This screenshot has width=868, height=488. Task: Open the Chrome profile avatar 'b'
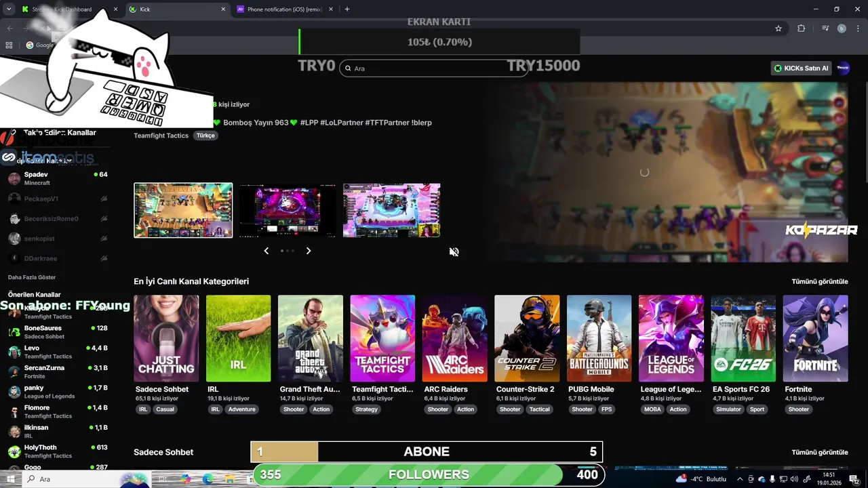coord(842,28)
